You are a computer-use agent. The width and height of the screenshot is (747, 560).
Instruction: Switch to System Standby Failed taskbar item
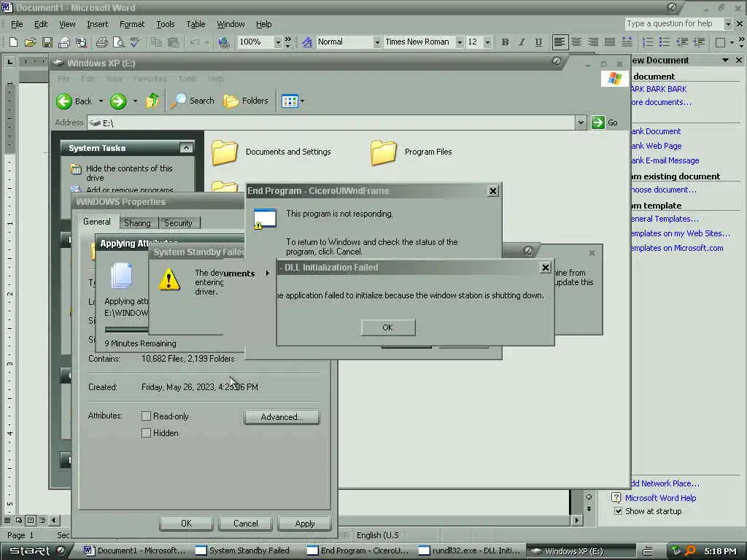pos(244,551)
